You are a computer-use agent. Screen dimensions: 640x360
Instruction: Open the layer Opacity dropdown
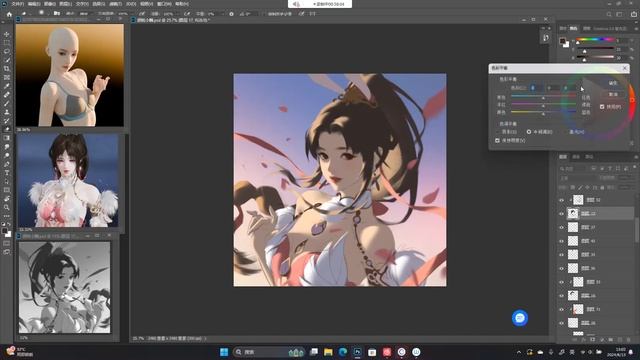point(626,178)
